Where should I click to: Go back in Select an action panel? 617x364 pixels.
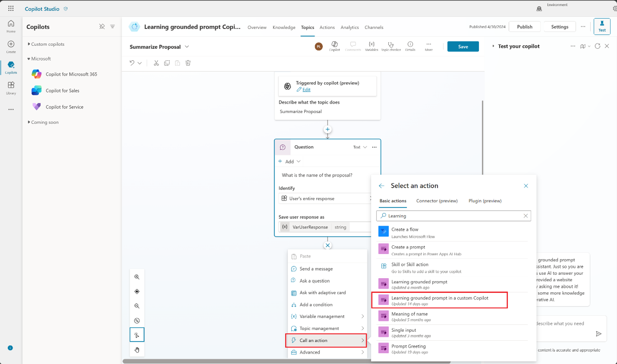381,186
